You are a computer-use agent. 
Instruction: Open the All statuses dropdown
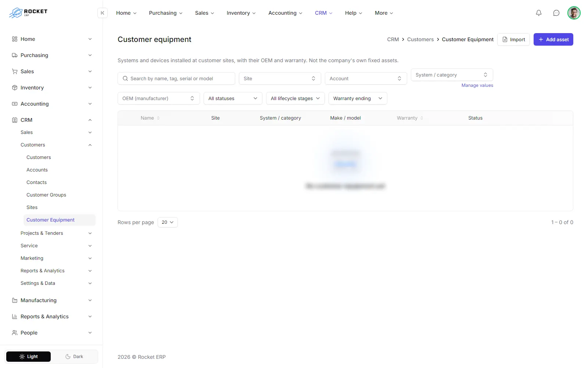pos(233,98)
